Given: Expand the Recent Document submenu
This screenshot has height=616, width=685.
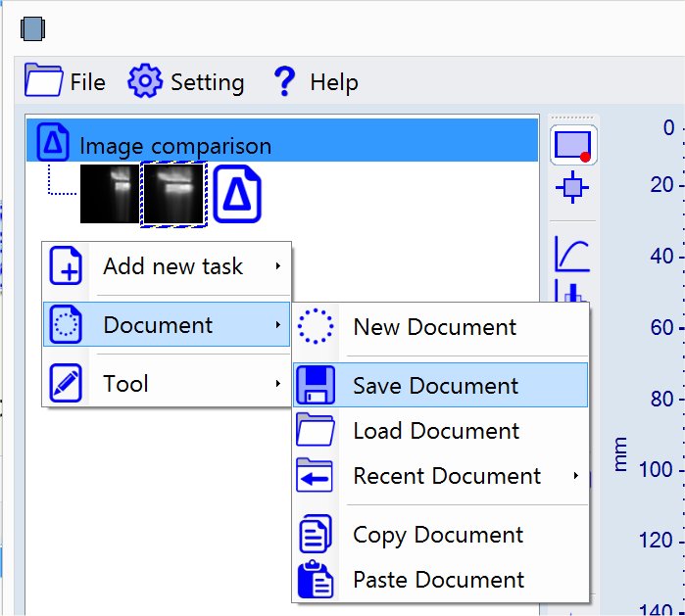Looking at the screenshot, I should point(447,476).
